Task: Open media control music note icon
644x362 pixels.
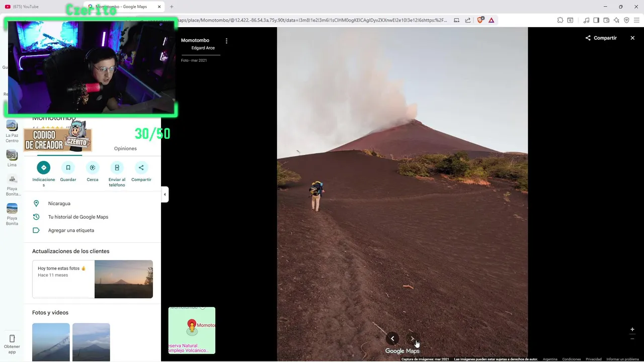Action: click(x=586, y=20)
